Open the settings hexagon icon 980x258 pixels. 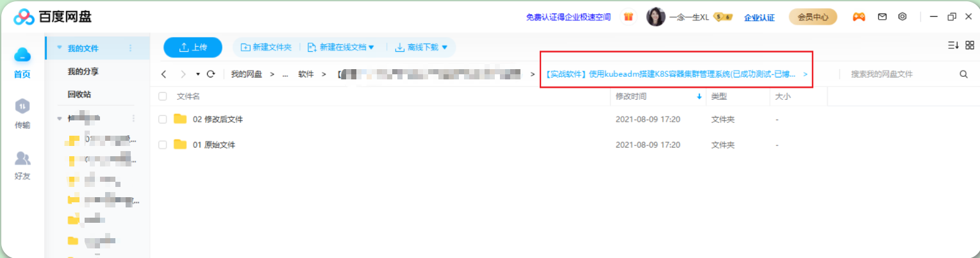[902, 17]
